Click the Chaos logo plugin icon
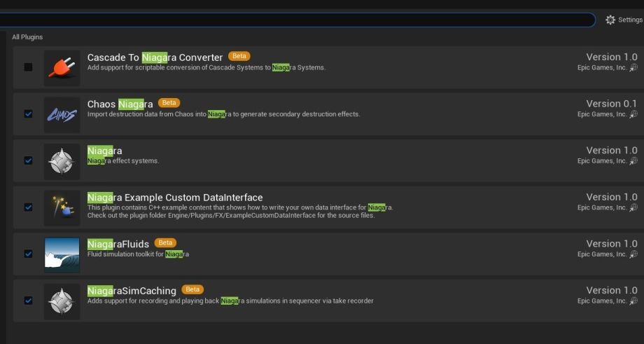644x344 pixels. coord(62,115)
